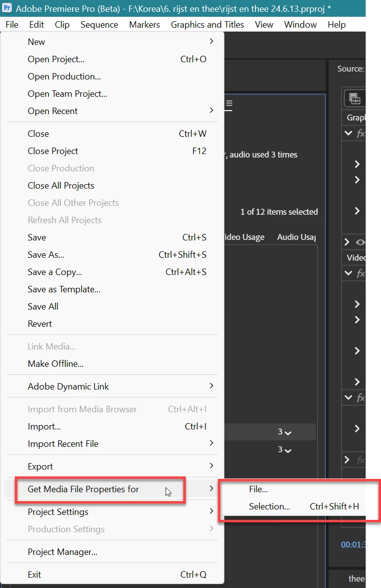Image resolution: width=381 pixels, height=588 pixels.
Task: Click the '1 of 12 items selected' text
Action: point(279,212)
